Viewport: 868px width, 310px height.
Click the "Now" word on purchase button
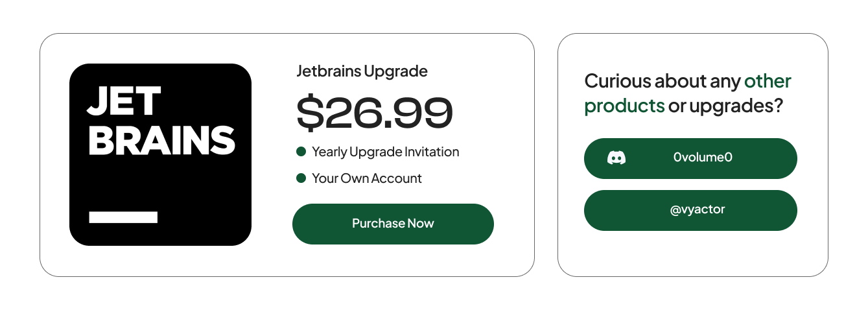tap(421, 224)
